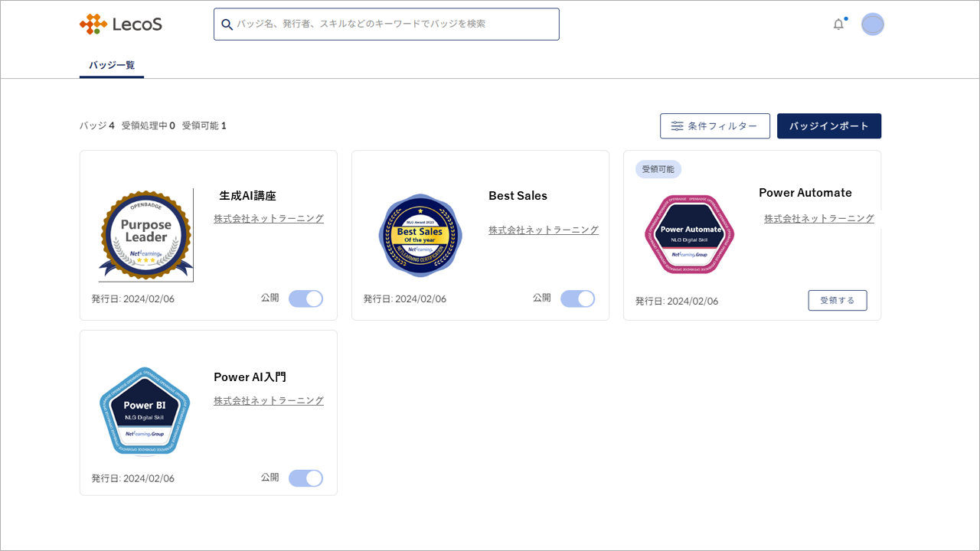Click the badge search input field
980x551 pixels.
387,24
